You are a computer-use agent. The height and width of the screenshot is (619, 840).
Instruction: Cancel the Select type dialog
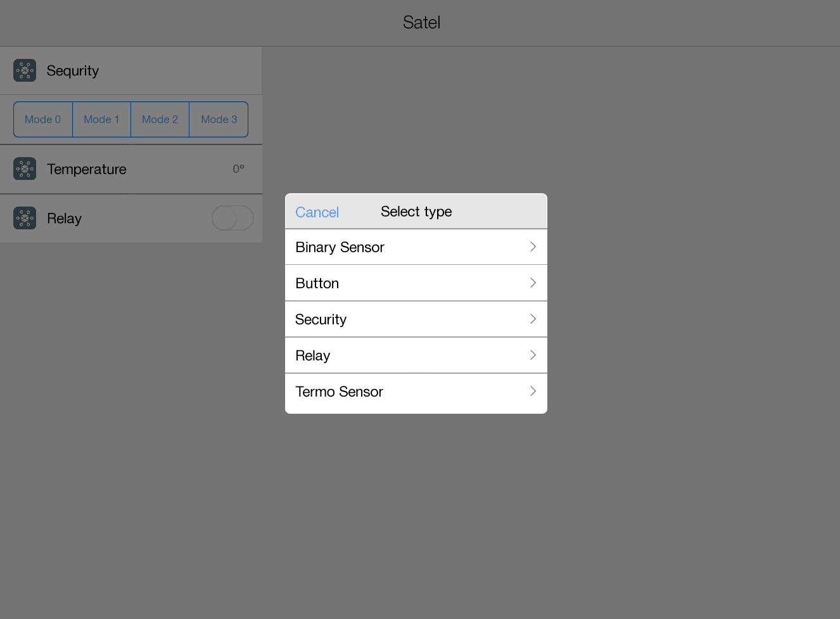pyautogui.click(x=317, y=212)
